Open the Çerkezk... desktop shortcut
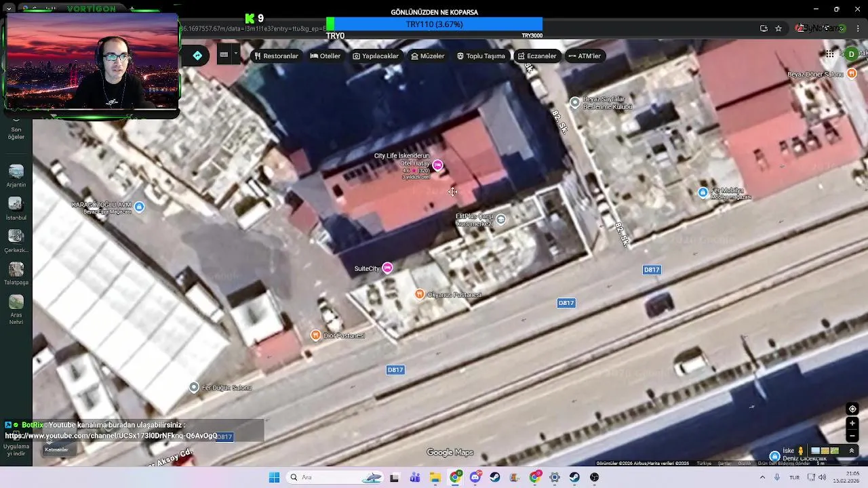Image resolution: width=868 pixels, height=488 pixels. point(16,241)
